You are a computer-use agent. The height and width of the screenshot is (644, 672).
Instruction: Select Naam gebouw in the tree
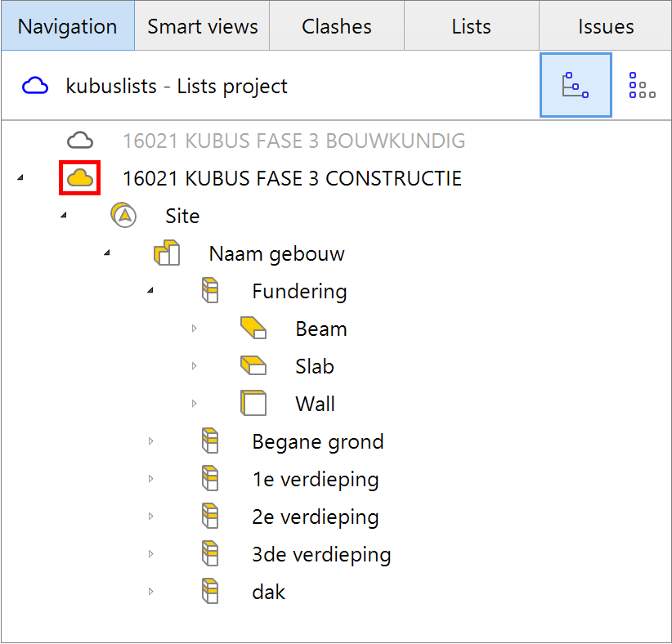tap(277, 253)
